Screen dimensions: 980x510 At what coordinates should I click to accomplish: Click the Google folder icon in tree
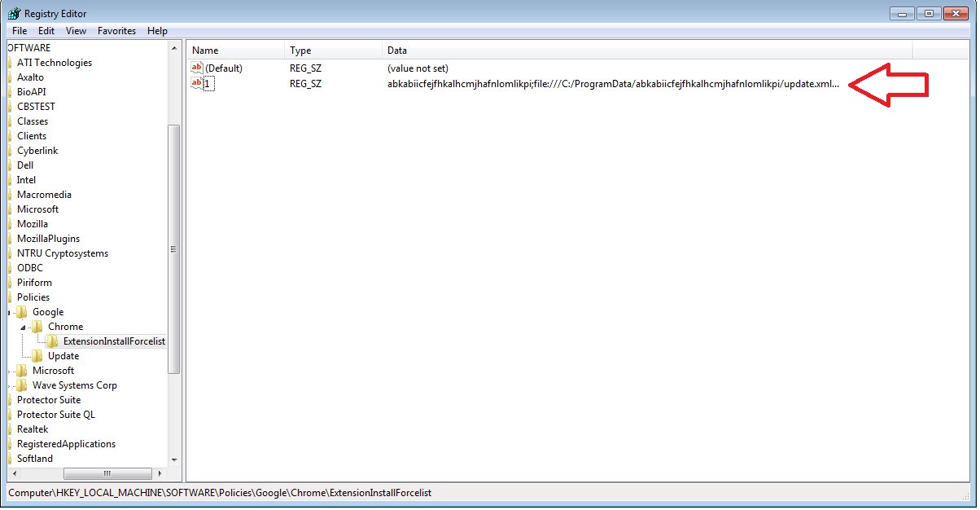coord(22,312)
